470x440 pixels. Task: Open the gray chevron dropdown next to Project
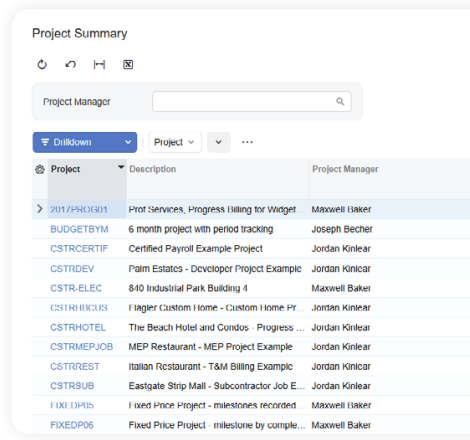(x=219, y=142)
